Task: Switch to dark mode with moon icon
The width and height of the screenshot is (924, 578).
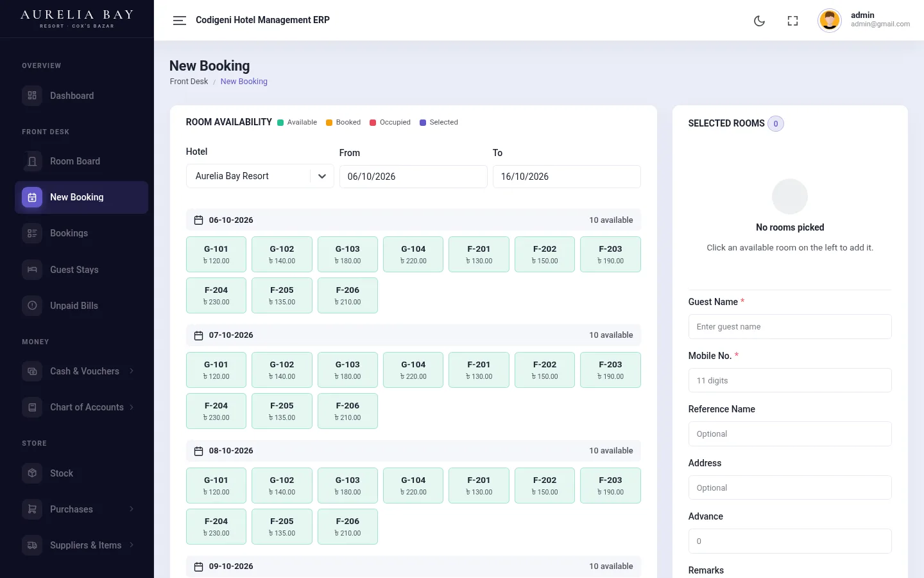Action: tap(759, 21)
